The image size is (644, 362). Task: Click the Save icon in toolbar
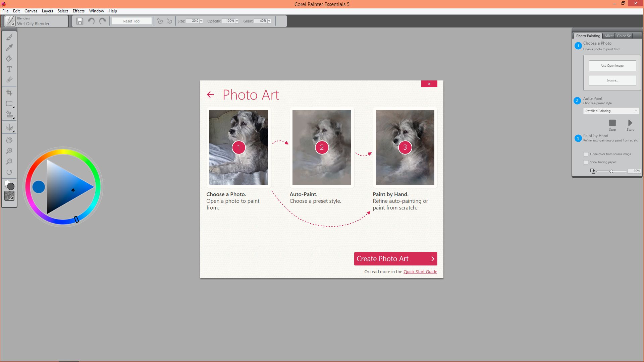[x=79, y=21]
